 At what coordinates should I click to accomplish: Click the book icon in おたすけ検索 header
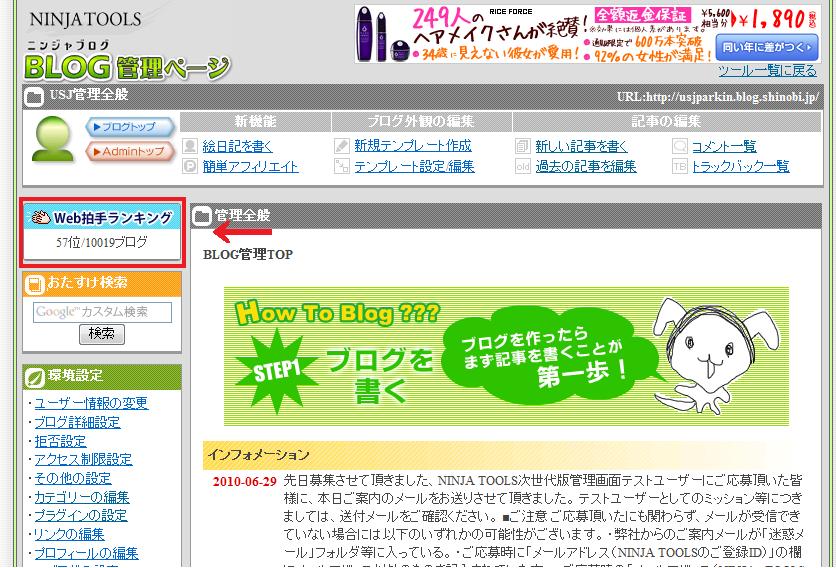[x=35, y=284]
